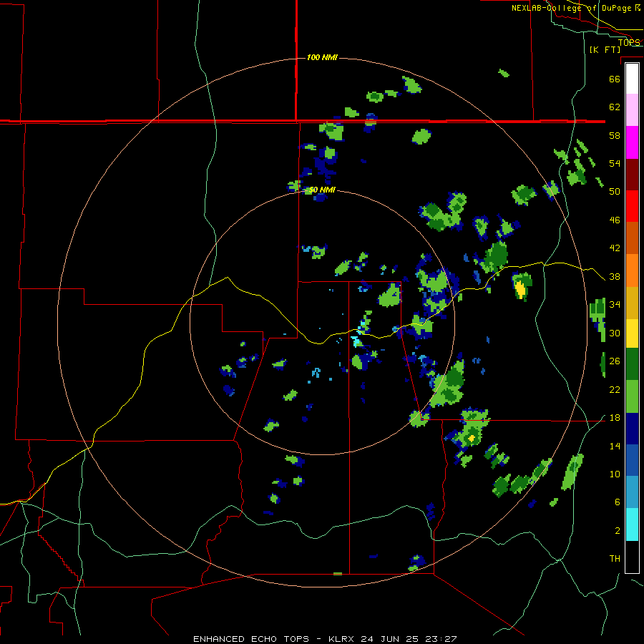This screenshot has width=644, height=644.
Task: Click the [K FT] units label
Action: (605, 49)
